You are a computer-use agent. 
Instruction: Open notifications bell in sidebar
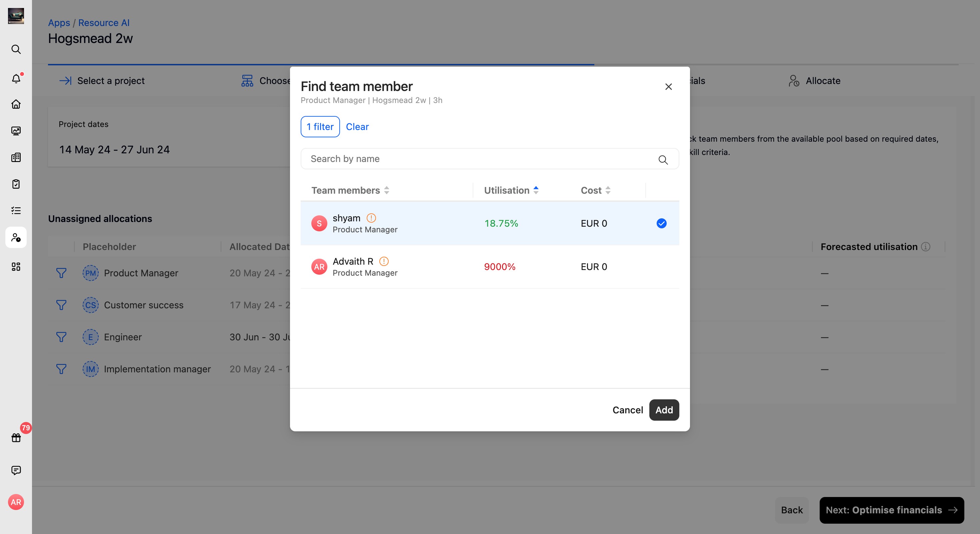16,78
